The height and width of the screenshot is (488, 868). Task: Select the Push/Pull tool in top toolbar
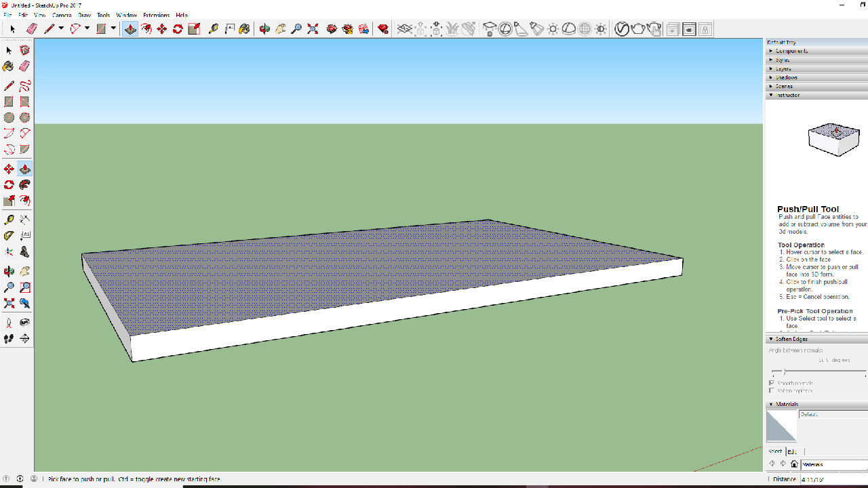click(x=130, y=29)
